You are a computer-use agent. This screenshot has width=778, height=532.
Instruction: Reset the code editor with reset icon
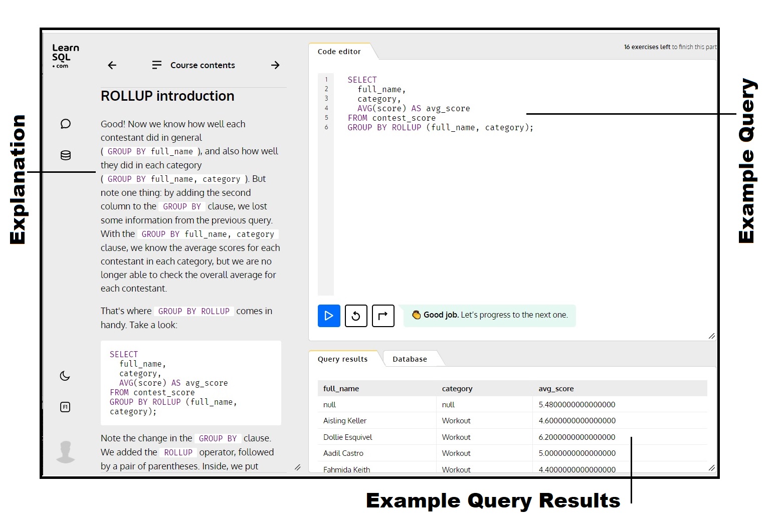(356, 316)
